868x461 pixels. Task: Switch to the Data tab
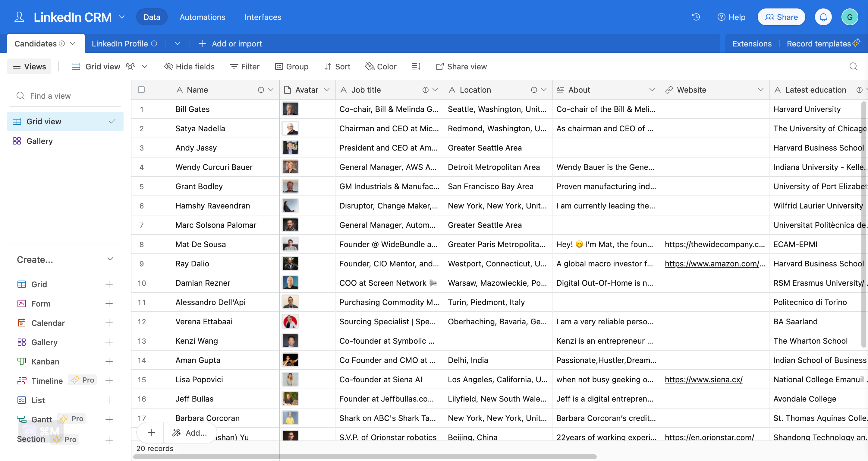[152, 17]
